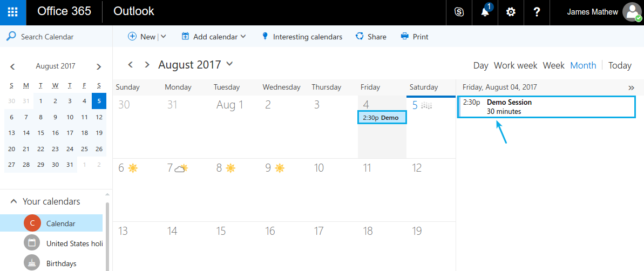The width and height of the screenshot is (644, 271).
Task: Click the Share icon
Action: (360, 37)
